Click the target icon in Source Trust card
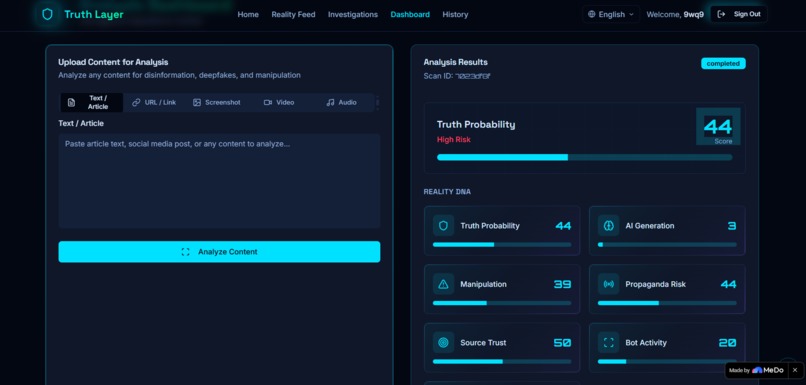 click(444, 342)
